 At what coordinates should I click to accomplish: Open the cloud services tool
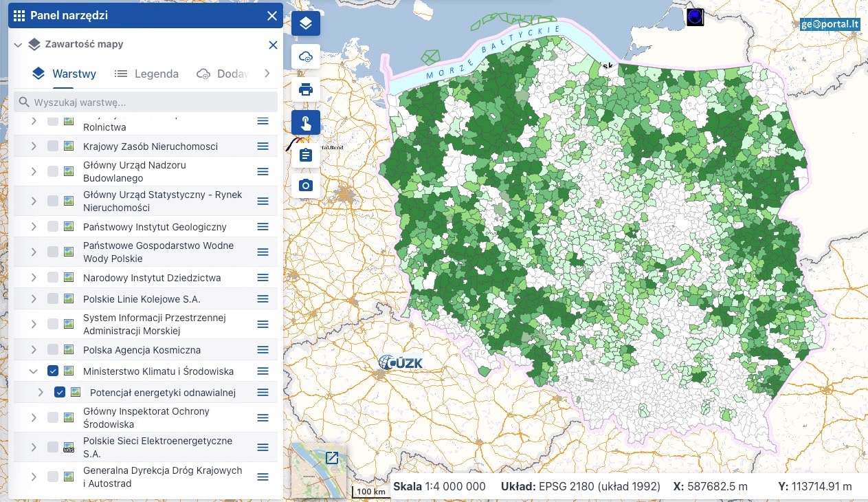pyautogui.click(x=304, y=56)
